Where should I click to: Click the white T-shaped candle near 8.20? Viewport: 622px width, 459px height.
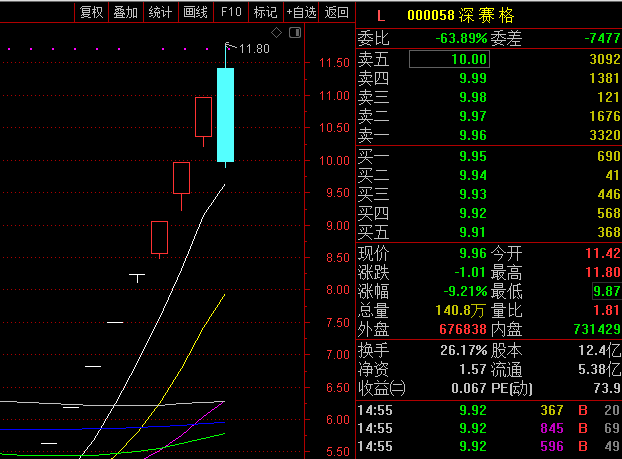(137, 278)
